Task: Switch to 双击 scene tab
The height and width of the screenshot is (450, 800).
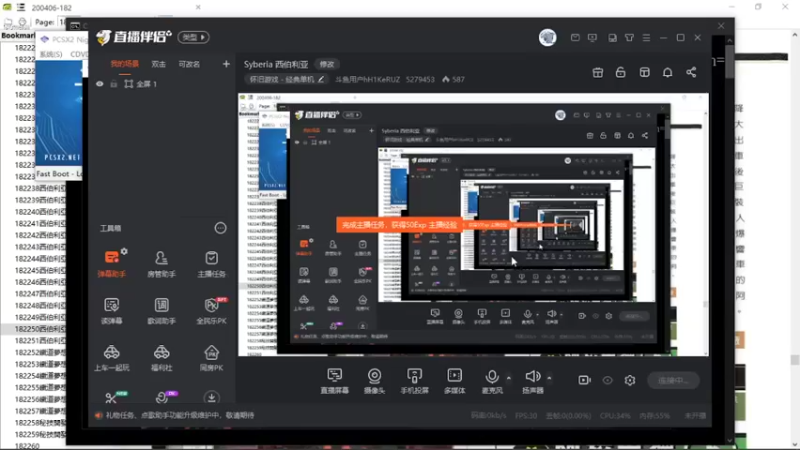Action: [158, 64]
